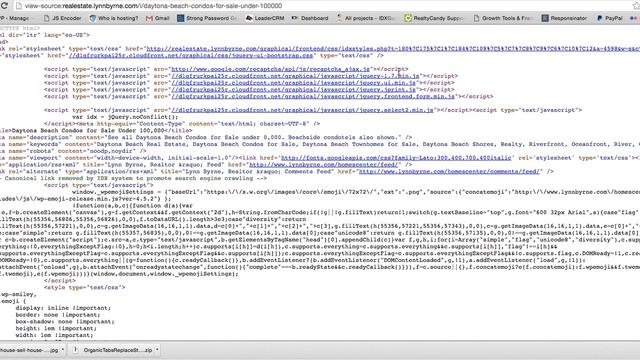The width and height of the screenshot is (640, 360).
Task: Click the meta keywords Daytona Beach Real Estate line
Action: tap(320, 144)
